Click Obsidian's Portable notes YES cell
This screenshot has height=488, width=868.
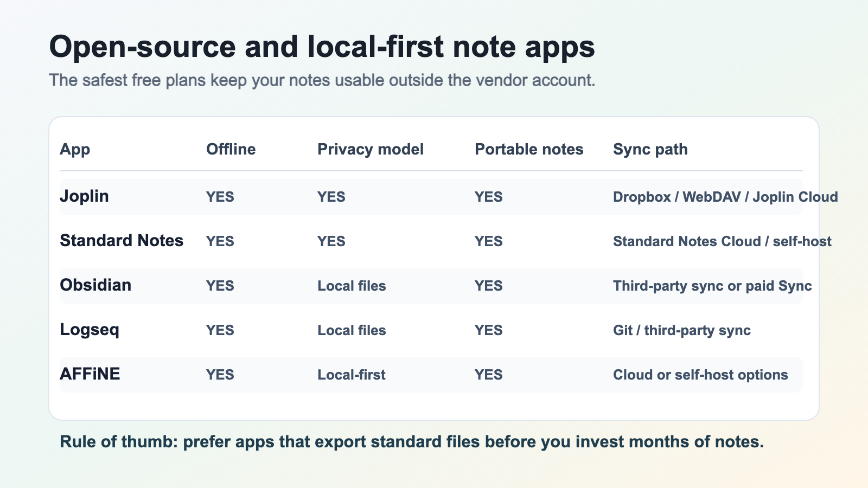point(489,286)
